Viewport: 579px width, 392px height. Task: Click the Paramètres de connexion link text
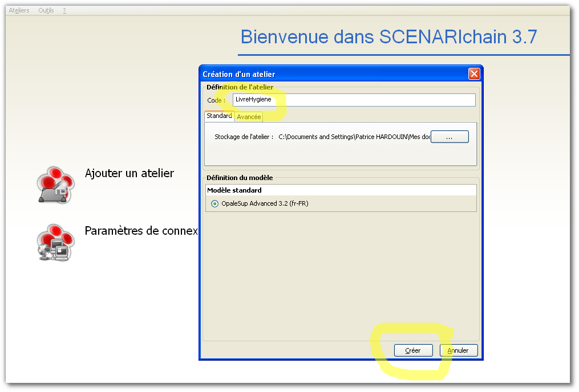[141, 231]
